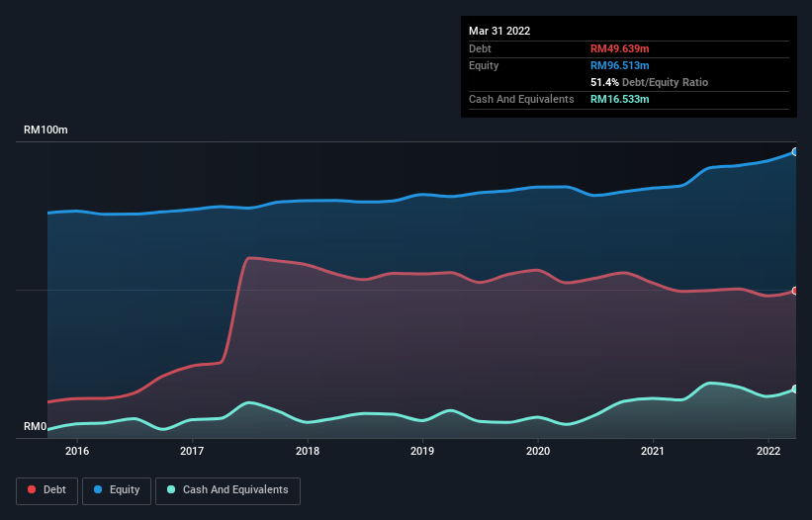Click the Debt row label in the tooltip
The image size is (812, 520).
click(480, 48)
